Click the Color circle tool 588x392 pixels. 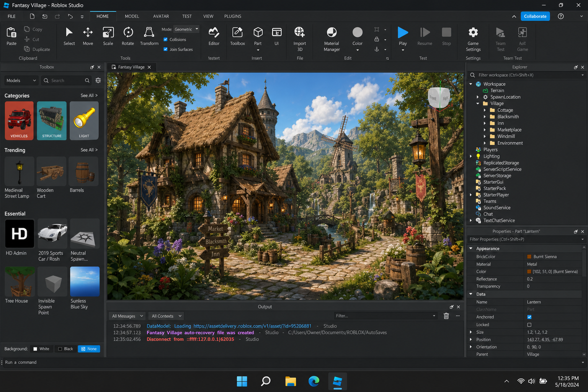[358, 33]
